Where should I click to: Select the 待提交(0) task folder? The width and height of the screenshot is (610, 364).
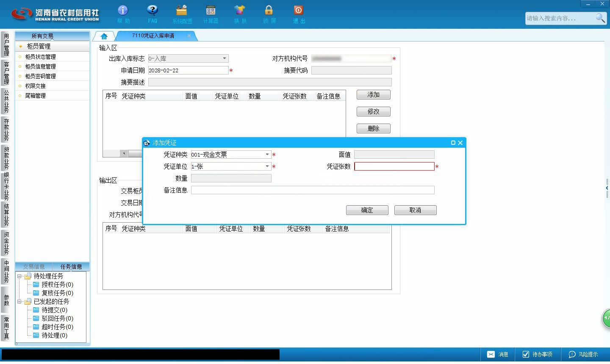50,310
